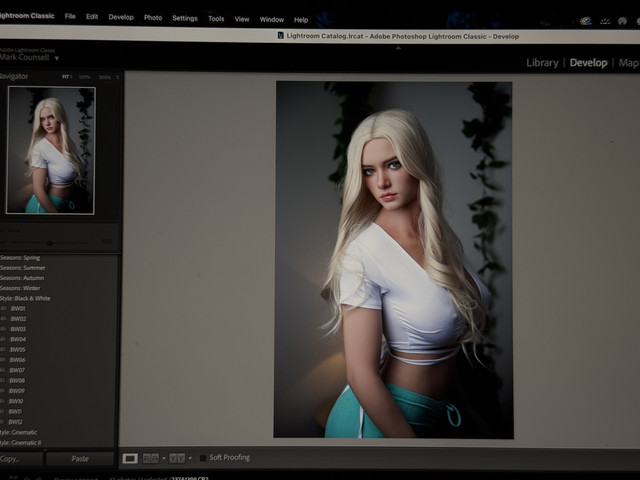Image resolution: width=640 pixels, height=480 pixels.
Task: Open the Tools menu
Action: point(216,18)
